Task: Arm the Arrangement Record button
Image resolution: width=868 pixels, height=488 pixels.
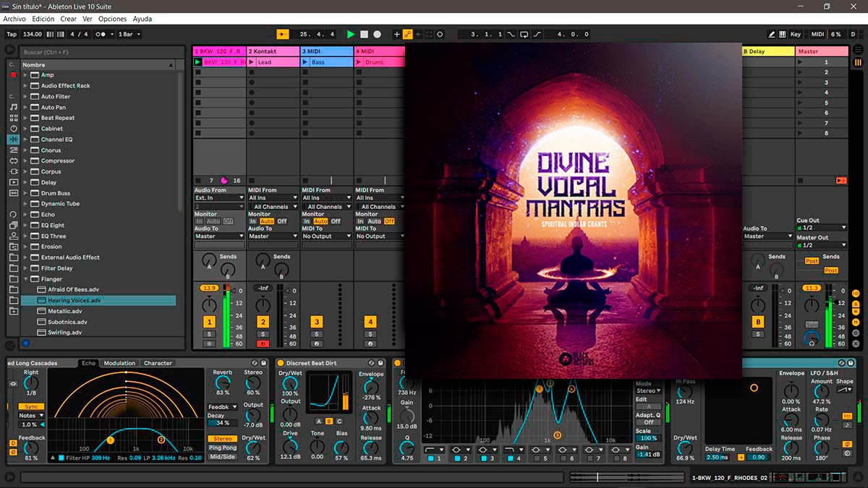Action: point(377,34)
